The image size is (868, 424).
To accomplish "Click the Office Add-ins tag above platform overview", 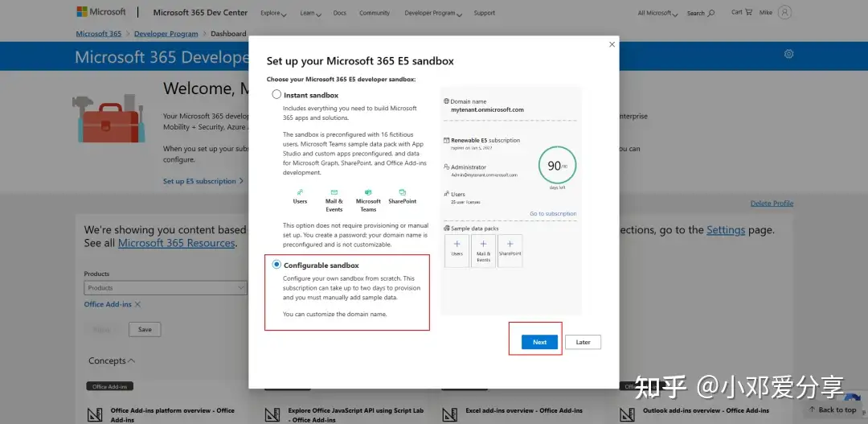I will pos(109,386).
